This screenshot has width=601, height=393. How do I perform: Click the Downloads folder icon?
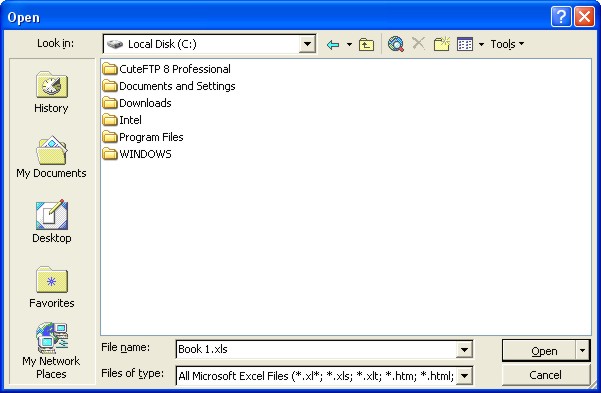[110, 103]
